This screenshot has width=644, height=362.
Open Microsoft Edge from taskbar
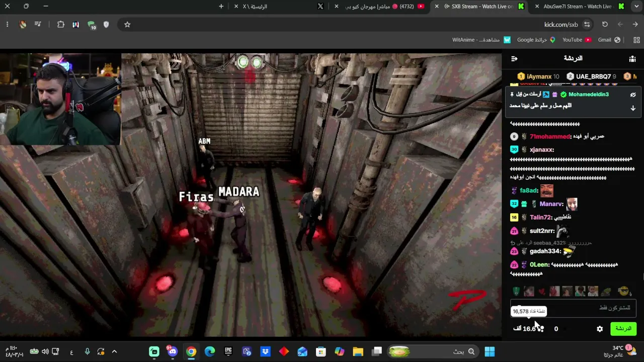(210, 351)
